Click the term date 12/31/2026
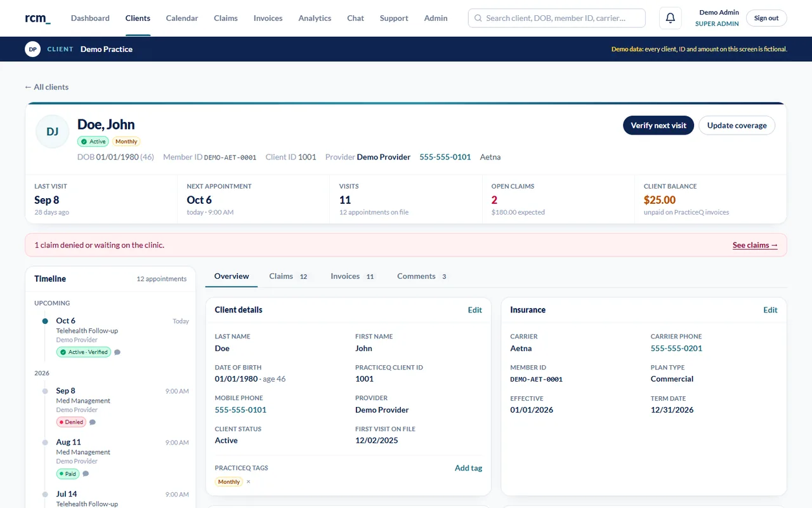Screen dimensions: 812x508 pos(672,410)
